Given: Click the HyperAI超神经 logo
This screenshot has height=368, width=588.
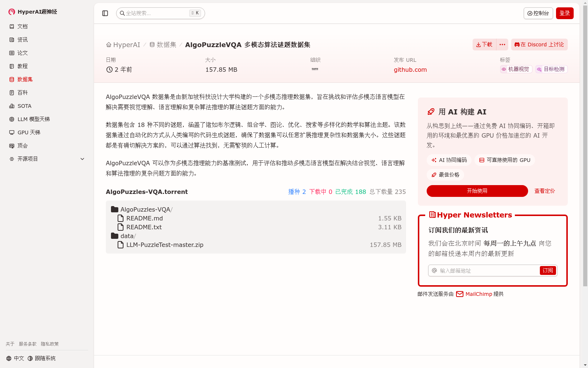Looking at the screenshot, I should (32, 11).
